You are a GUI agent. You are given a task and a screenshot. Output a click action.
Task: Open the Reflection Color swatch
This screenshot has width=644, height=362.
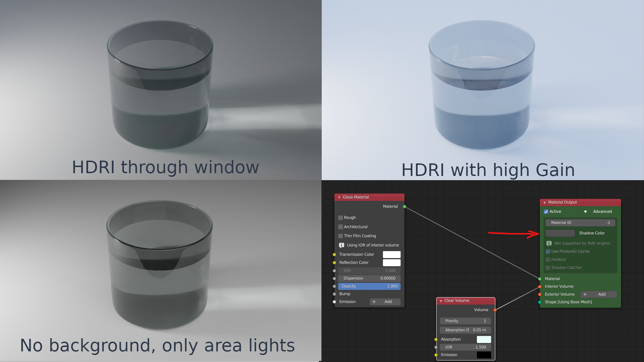pos(391,263)
